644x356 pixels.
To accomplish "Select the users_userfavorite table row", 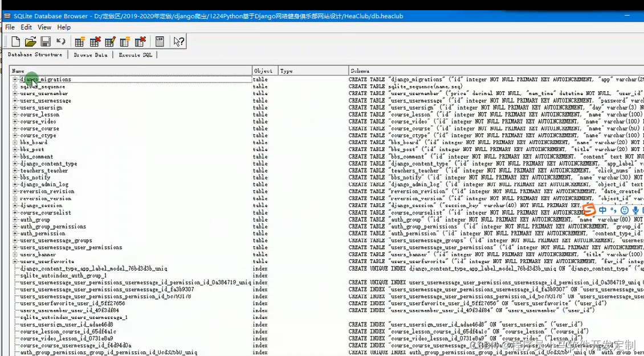I will 327,261.
